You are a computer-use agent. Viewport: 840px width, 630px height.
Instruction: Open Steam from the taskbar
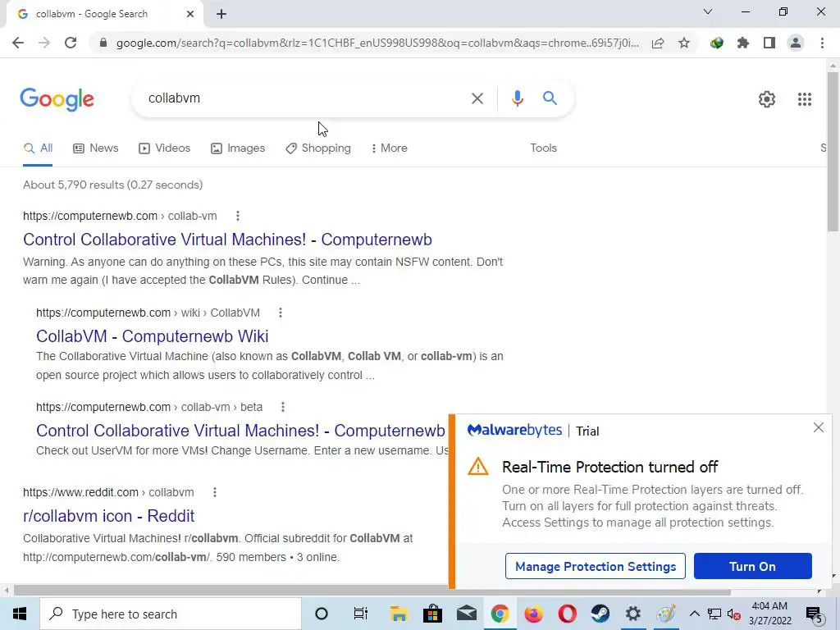[x=600, y=614]
